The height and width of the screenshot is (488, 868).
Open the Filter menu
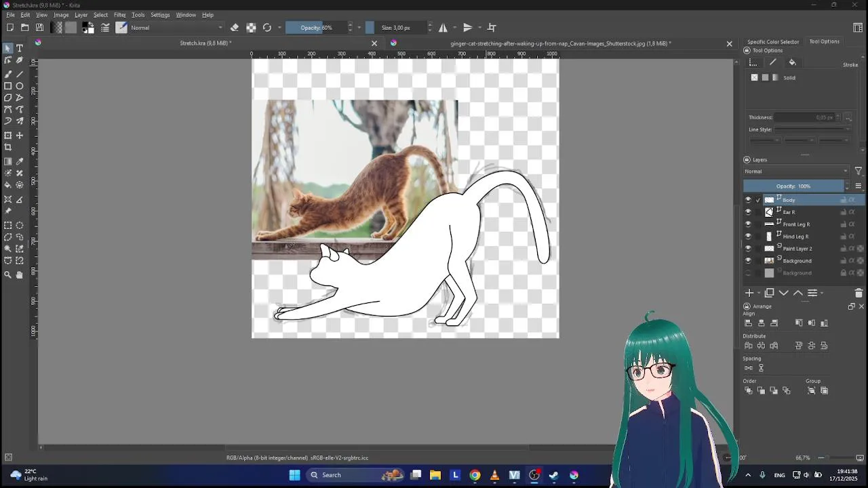(x=119, y=15)
